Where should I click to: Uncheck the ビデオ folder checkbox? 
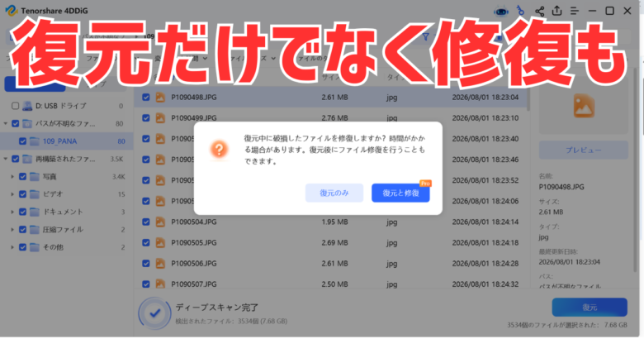[x=22, y=194]
